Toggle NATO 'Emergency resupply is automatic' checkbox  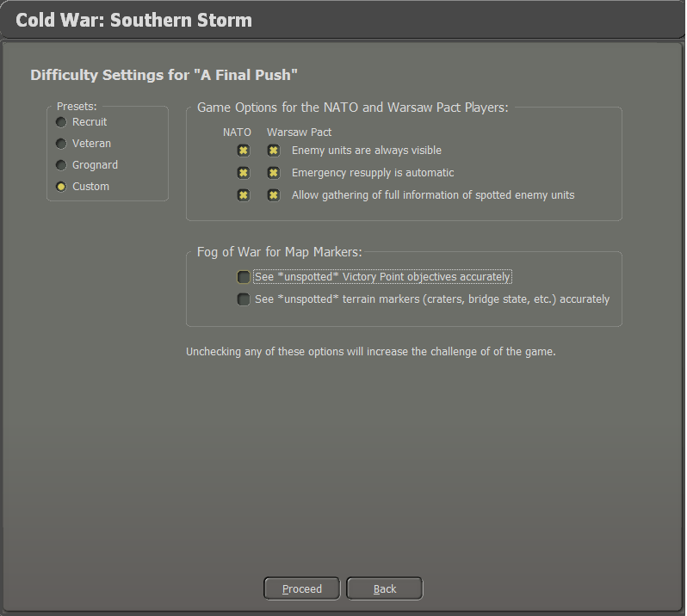click(244, 173)
